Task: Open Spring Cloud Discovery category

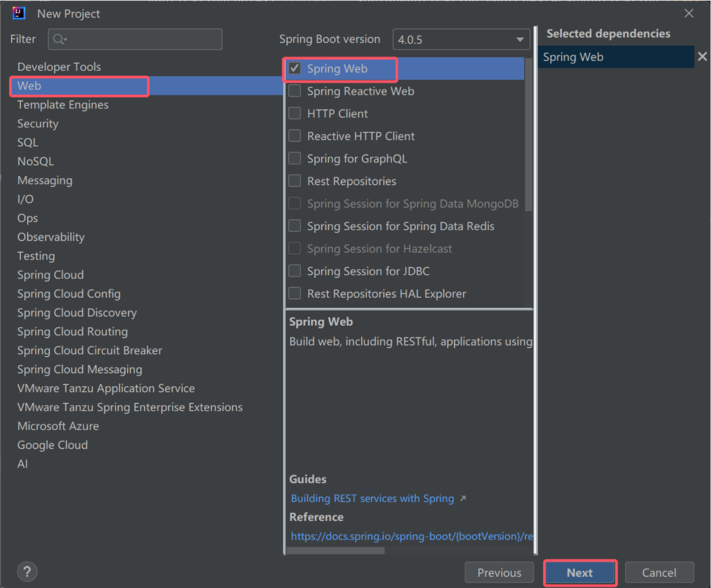Action: click(x=77, y=313)
